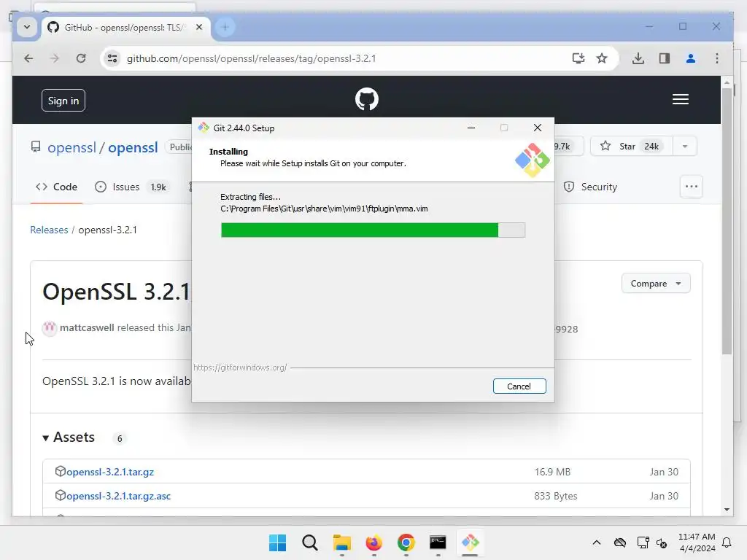The image size is (747, 560).
Task: Open the Chrome tab search dropdown
Action: (x=27, y=27)
